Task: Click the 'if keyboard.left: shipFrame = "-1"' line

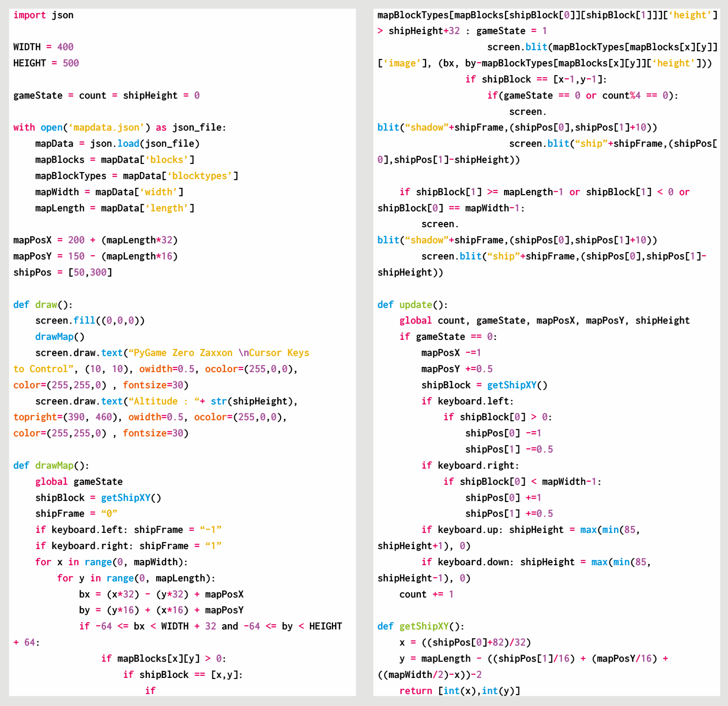Action: tap(128, 530)
